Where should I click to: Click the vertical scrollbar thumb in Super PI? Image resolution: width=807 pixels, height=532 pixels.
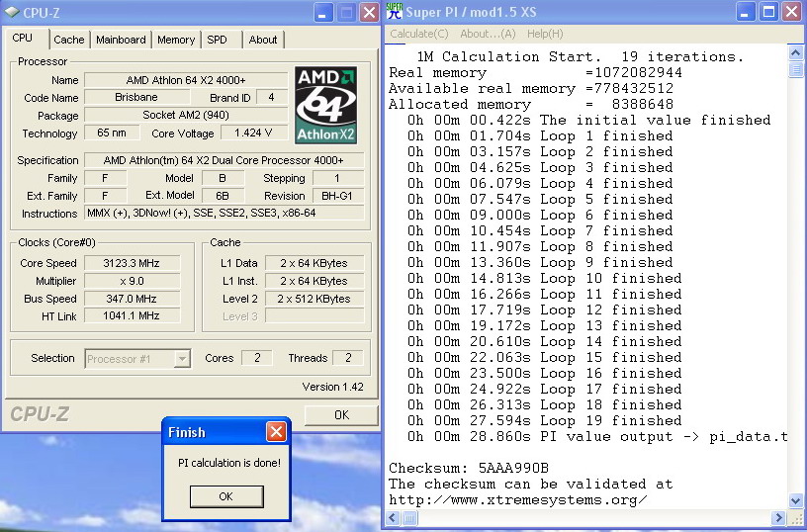(796, 69)
